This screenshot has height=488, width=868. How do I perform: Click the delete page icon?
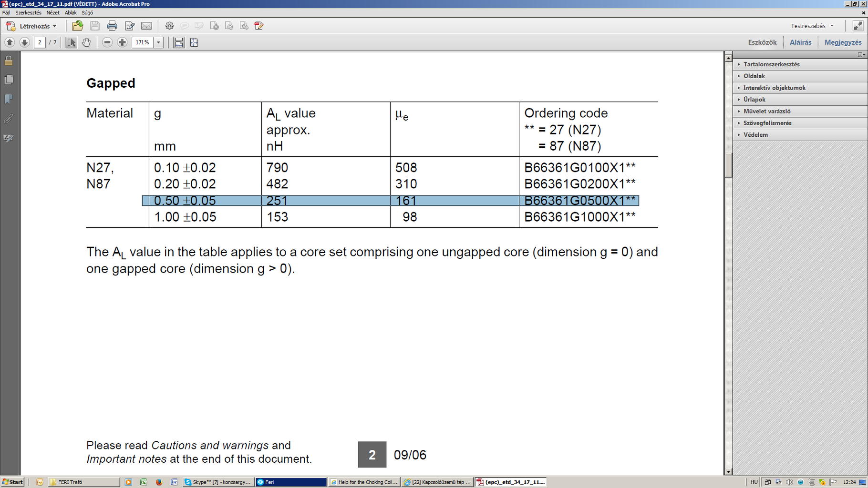tap(214, 26)
